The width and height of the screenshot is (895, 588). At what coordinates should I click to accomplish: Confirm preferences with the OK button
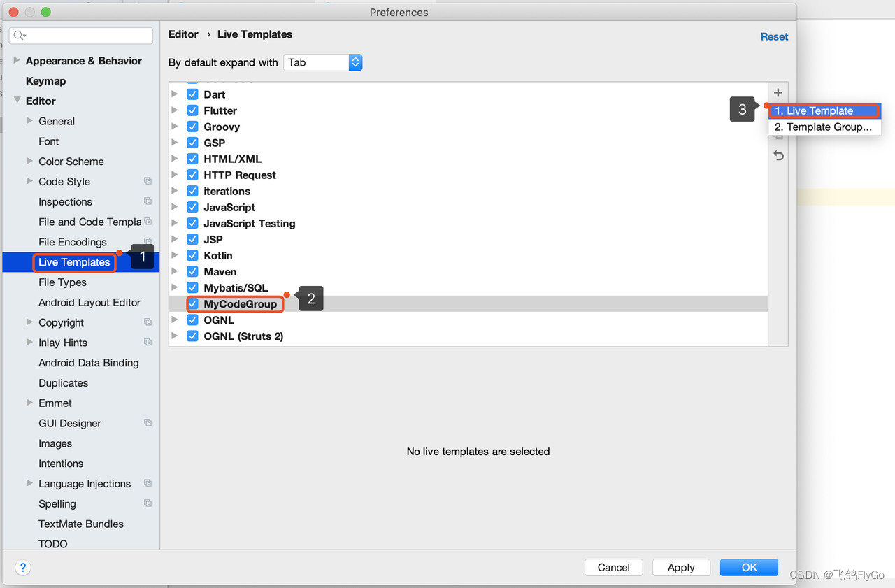(x=749, y=567)
